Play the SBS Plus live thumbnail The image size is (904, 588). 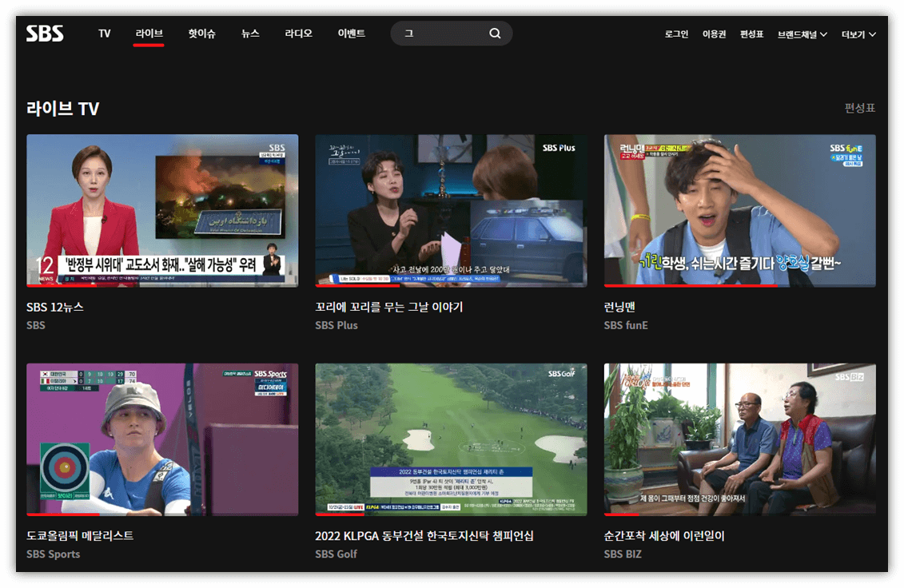point(451,210)
